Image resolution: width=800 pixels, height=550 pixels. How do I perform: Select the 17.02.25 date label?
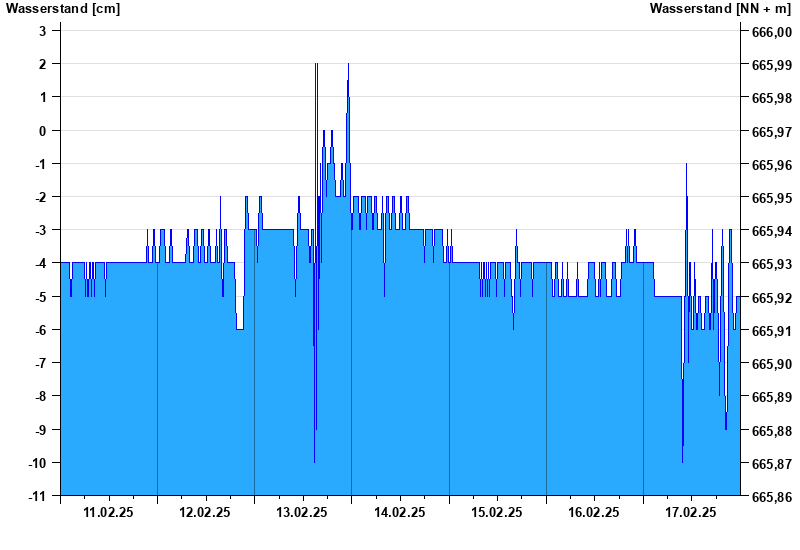[x=691, y=512]
